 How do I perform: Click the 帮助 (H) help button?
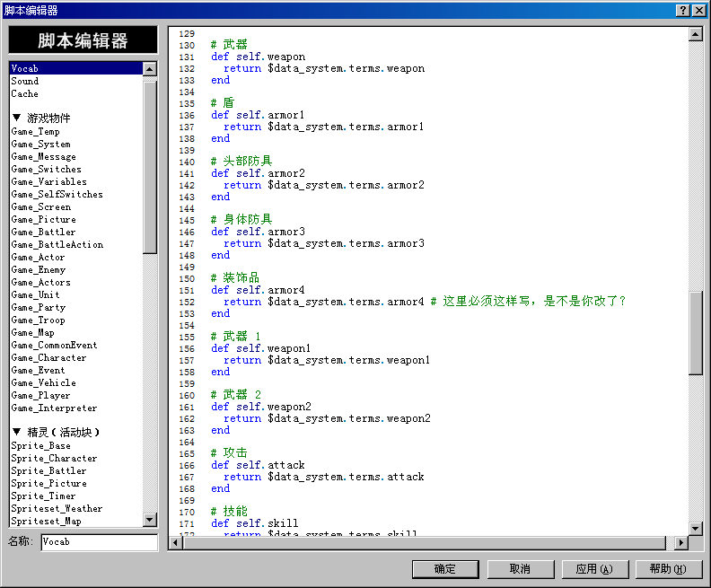coord(669,569)
